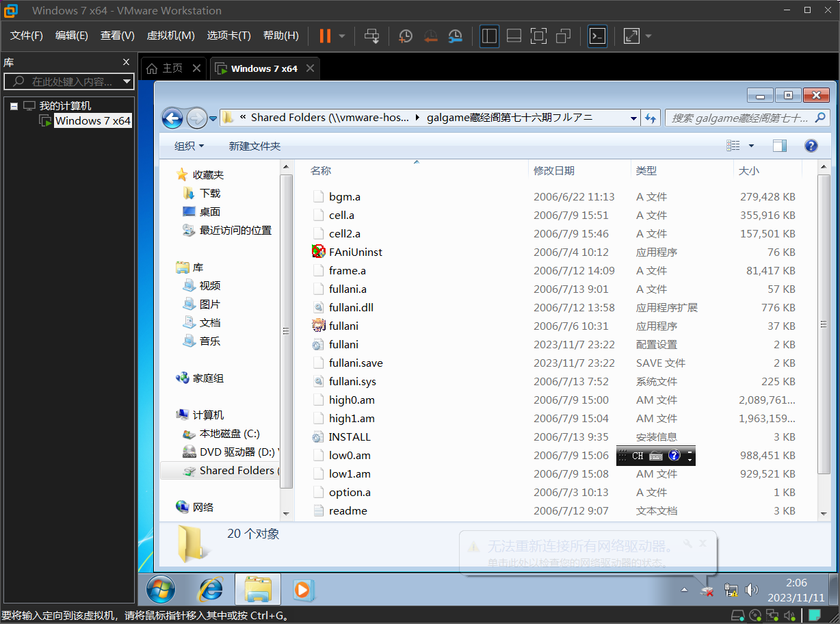Click the stretch guest display icon

(x=631, y=36)
